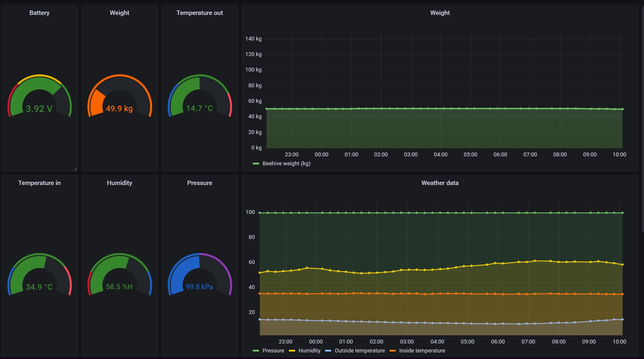Click the 23:00 tick on Weight graph
This screenshot has width=644, height=359.
[292, 155]
